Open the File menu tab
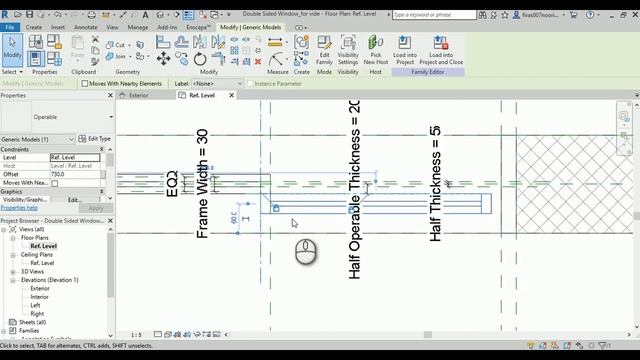Viewport: 640px width, 360px height. pos(10,27)
